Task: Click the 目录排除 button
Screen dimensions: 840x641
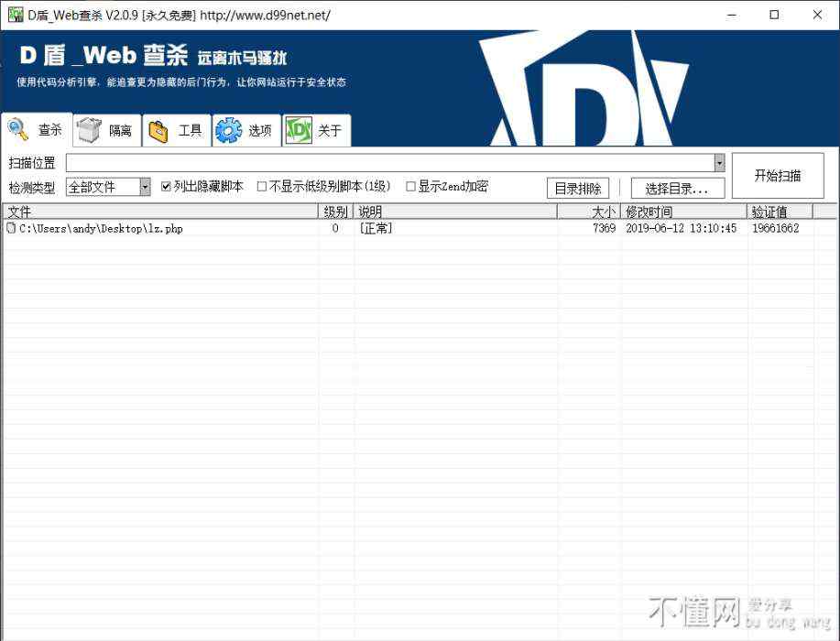Action: (x=578, y=189)
